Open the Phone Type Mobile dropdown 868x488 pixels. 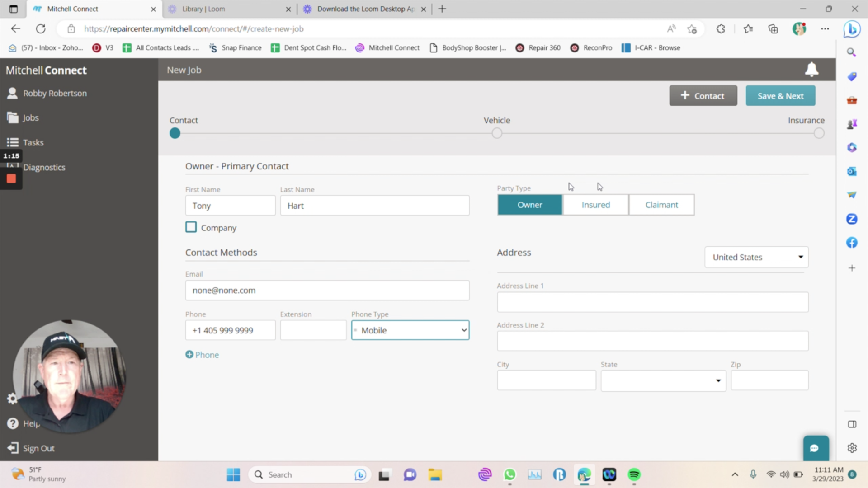tap(410, 330)
